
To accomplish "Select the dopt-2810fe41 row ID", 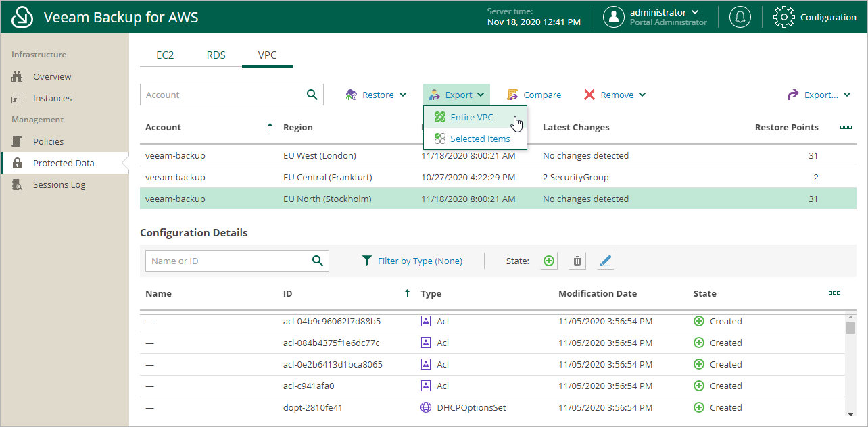I will [x=313, y=407].
